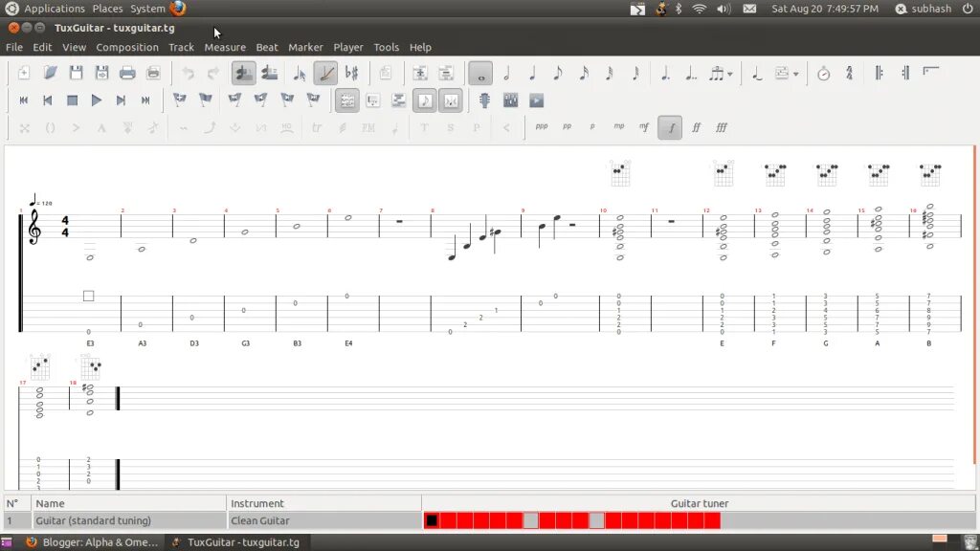Show the fretboard guitar icon

(x=484, y=99)
